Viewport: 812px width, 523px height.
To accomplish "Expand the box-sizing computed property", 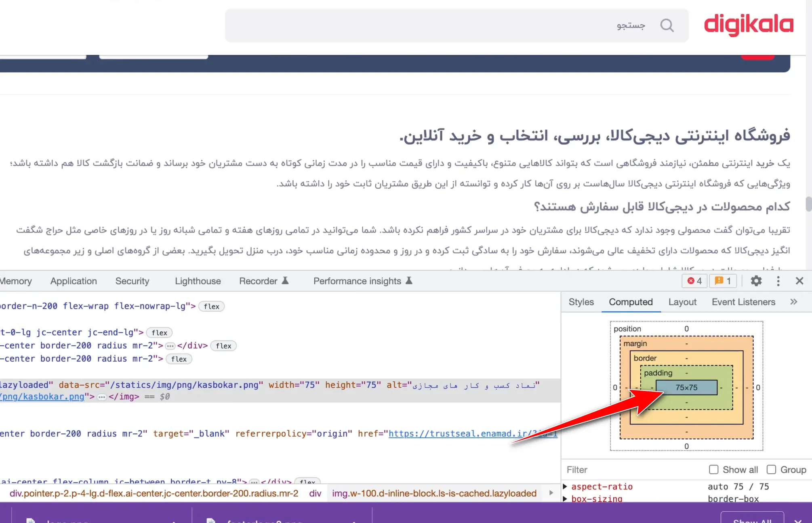I will [x=565, y=499].
